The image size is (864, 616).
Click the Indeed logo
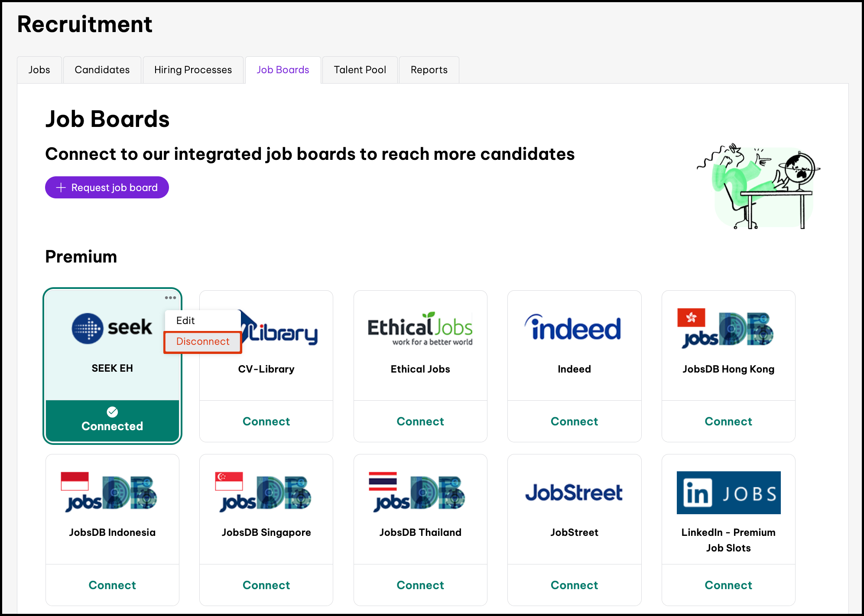pyautogui.click(x=574, y=328)
